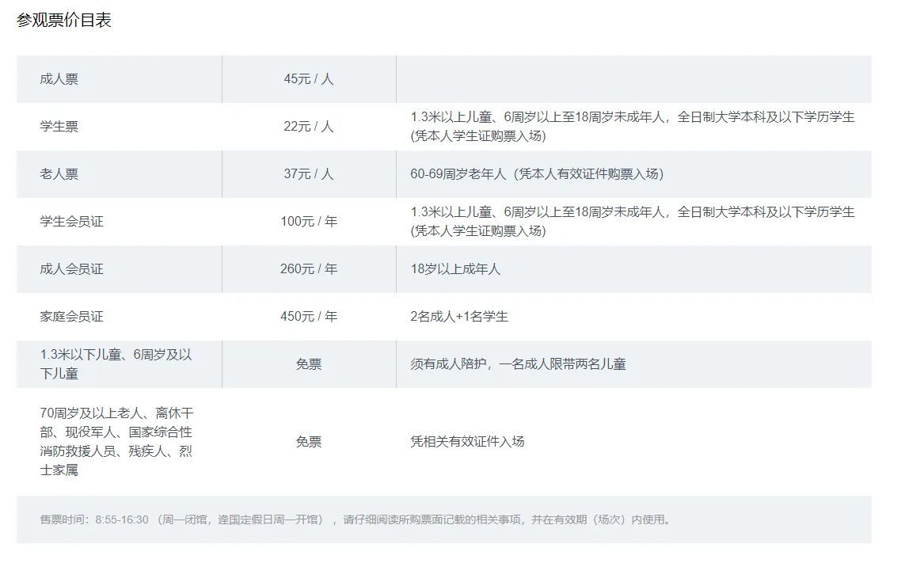Click the 260元 / 年 price

(x=309, y=269)
